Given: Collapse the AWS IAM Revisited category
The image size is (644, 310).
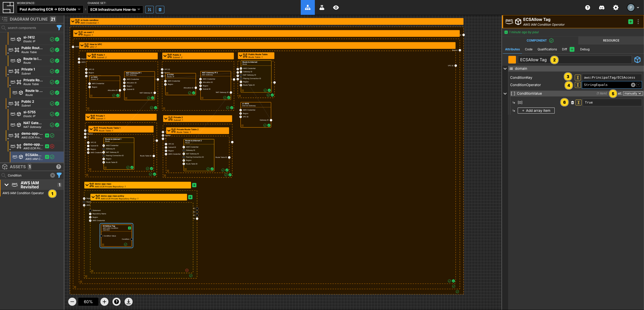Looking at the screenshot, I should tap(7, 185).
